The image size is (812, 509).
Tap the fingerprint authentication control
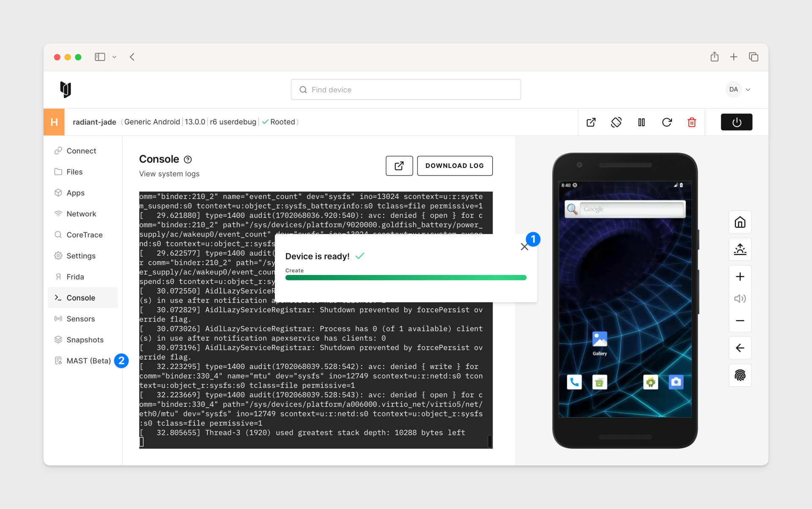pos(740,375)
